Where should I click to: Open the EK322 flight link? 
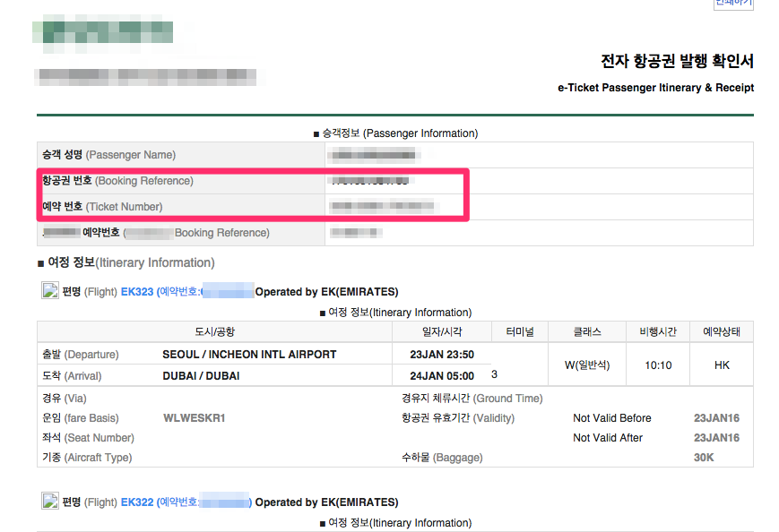(x=137, y=502)
